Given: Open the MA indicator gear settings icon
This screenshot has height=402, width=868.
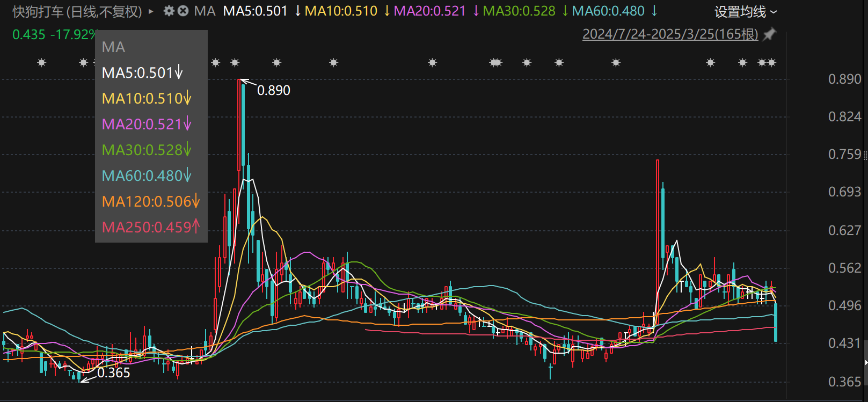Looking at the screenshot, I should (169, 11).
